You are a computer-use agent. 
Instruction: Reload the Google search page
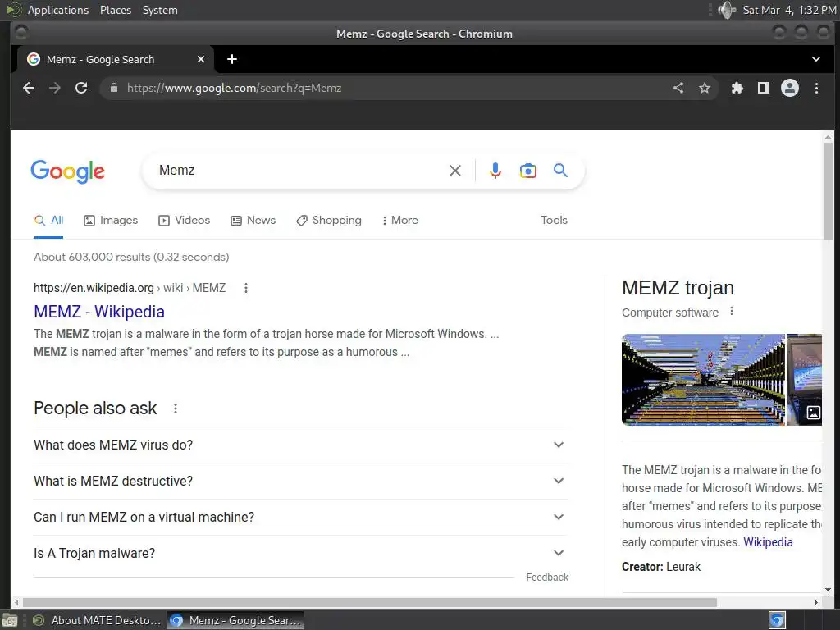pos(81,88)
